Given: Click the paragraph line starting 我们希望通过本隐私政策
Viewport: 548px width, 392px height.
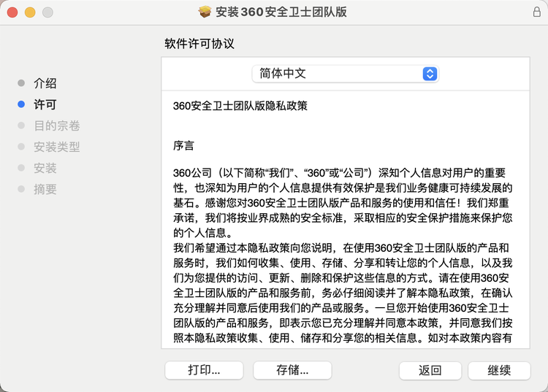Looking at the screenshot, I should [x=341, y=248].
